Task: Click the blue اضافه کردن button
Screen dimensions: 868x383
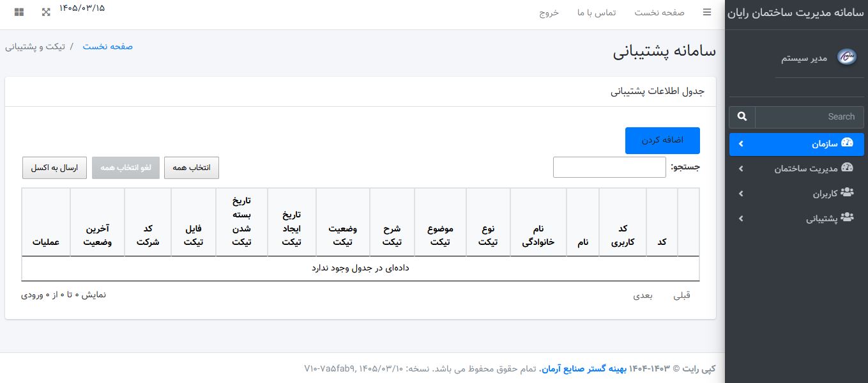Action: point(662,141)
